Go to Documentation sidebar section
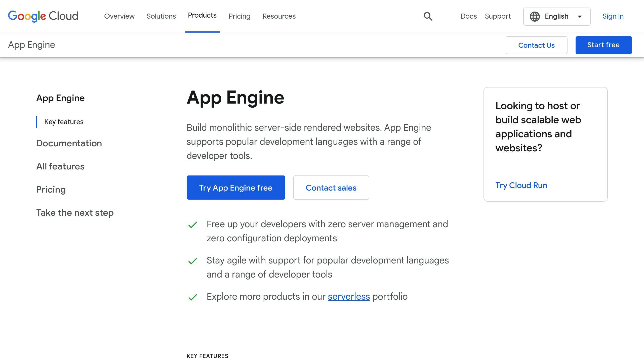 69,143
